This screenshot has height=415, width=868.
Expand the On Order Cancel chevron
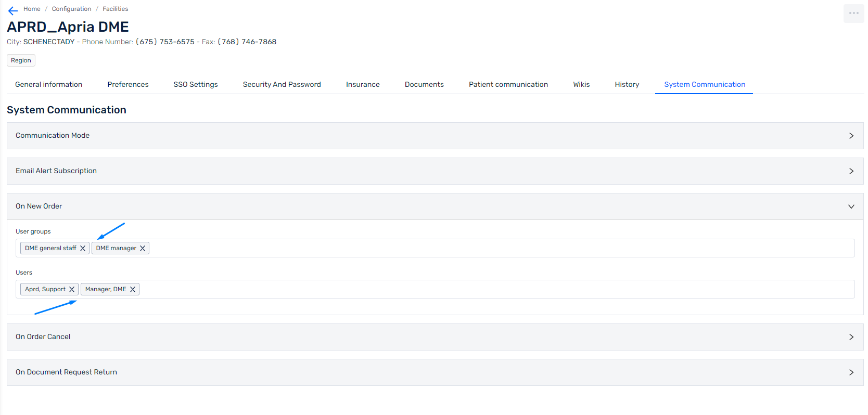[851, 337]
